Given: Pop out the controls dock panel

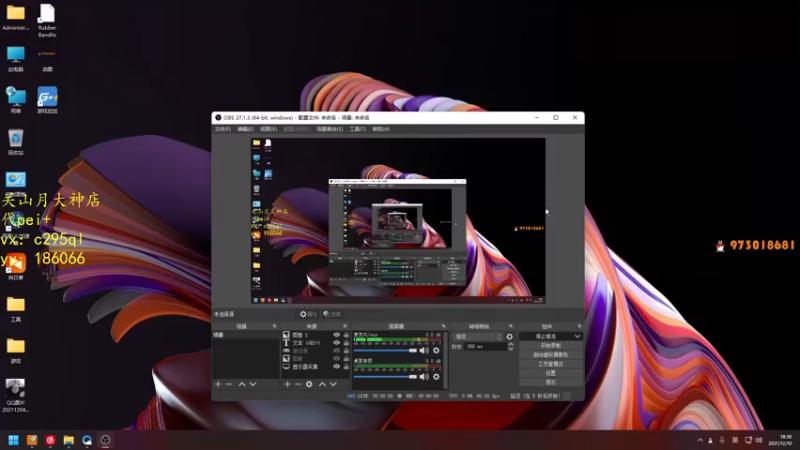Looking at the screenshot, I should tap(579, 326).
